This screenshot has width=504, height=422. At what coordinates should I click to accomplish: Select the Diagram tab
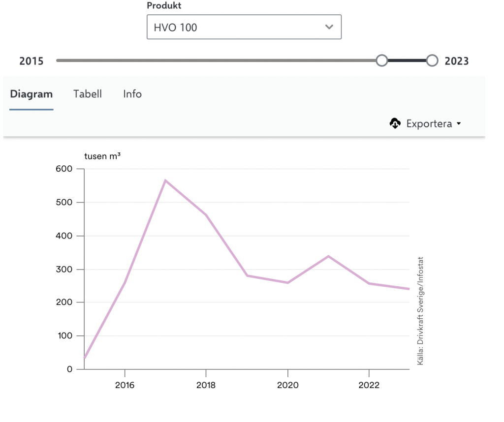(31, 94)
